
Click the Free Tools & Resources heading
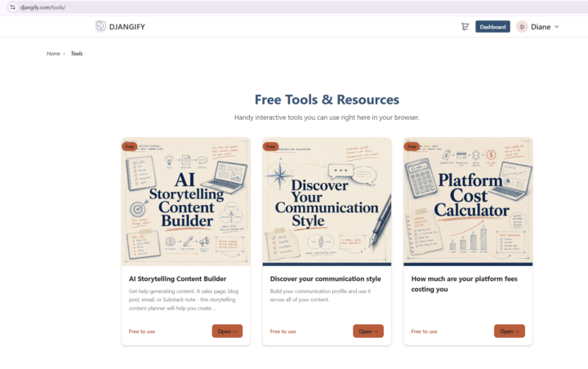pos(327,100)
